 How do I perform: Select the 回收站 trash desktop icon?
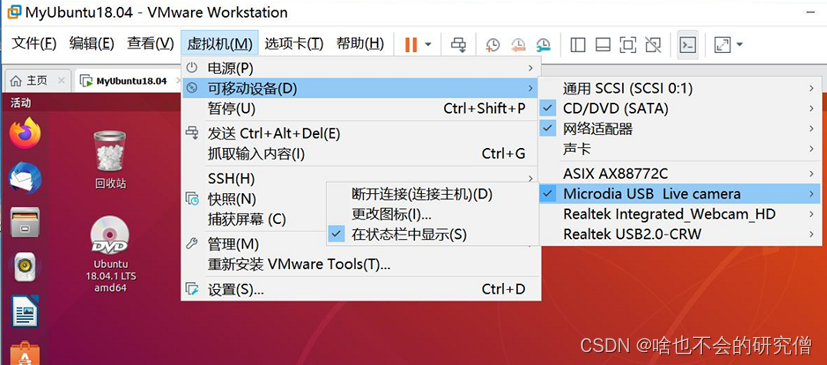(x=110, y=159)
